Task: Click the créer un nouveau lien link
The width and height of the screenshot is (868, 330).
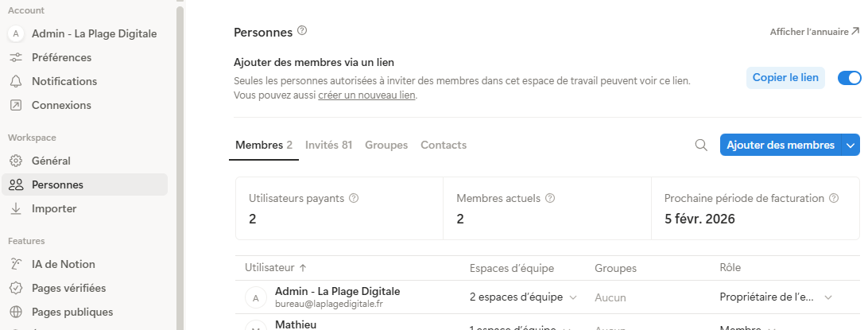Action: click(367, 95)
